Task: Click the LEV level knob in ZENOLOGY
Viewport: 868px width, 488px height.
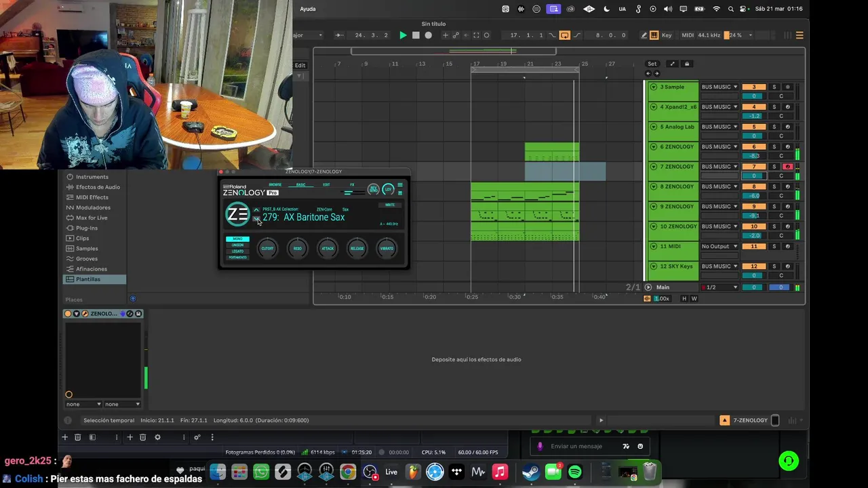Action: click(388, 189)
